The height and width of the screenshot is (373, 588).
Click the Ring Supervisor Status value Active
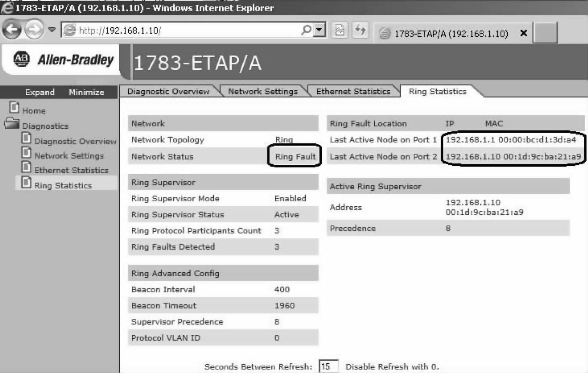[287, 215]
